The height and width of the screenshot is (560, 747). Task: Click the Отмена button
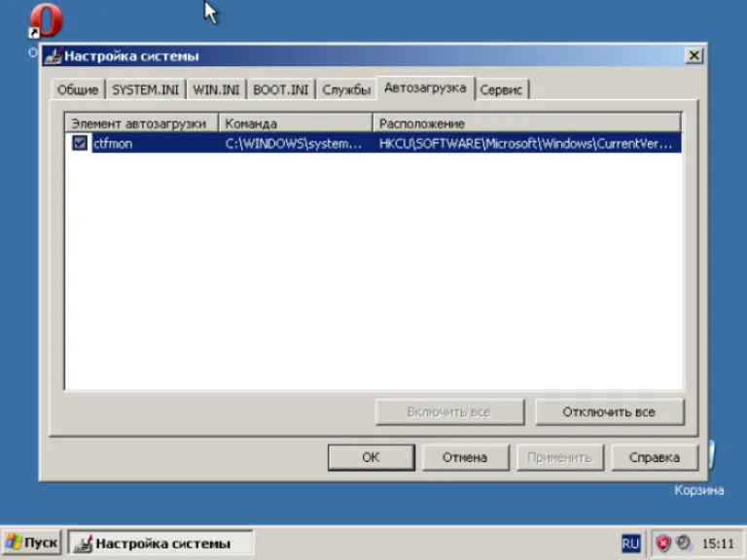[x=465, y=458]
